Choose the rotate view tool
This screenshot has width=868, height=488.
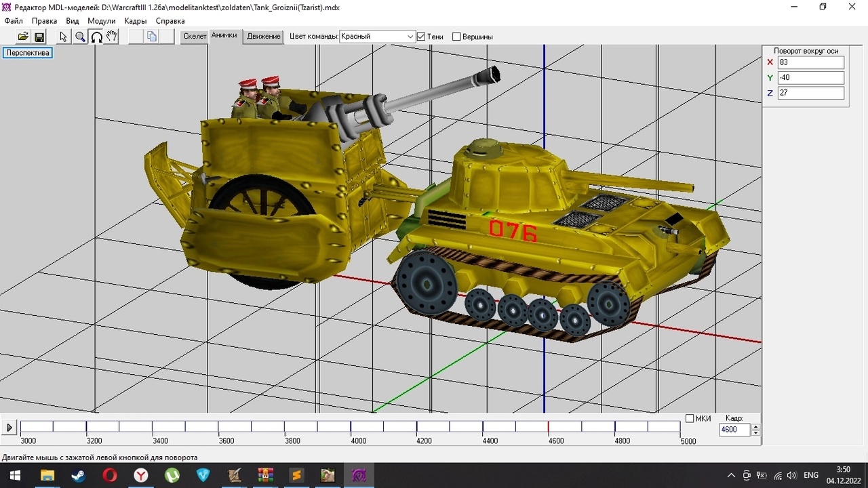(96, 37)
